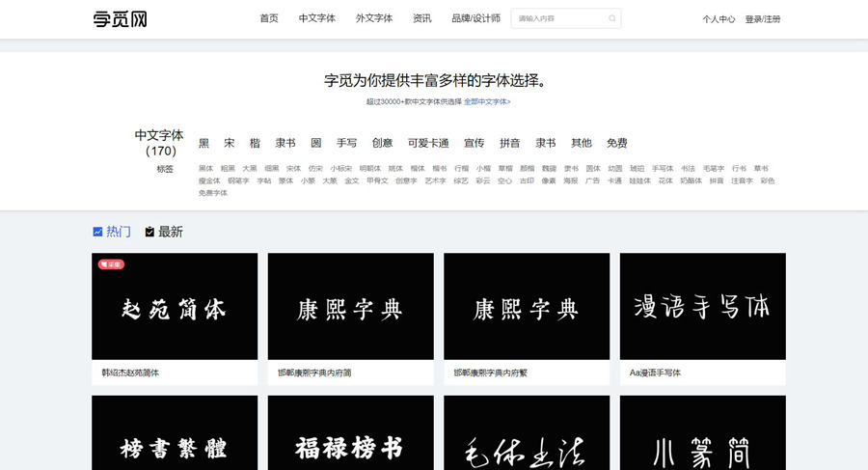The height and width of the screenshot is (470, 868).
Task: Click the 手写体 tag
Action: click(663, 169)
